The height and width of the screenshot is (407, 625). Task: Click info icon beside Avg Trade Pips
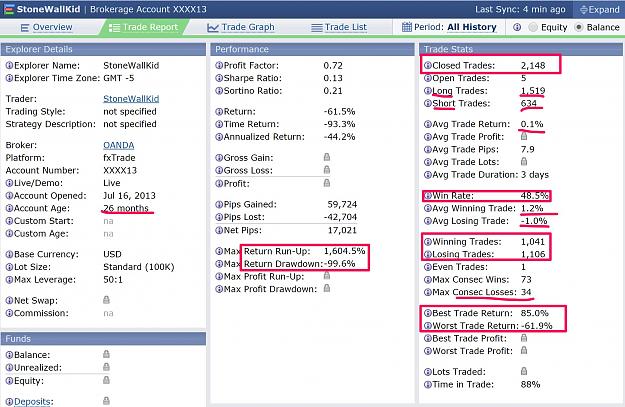point(428,149)
